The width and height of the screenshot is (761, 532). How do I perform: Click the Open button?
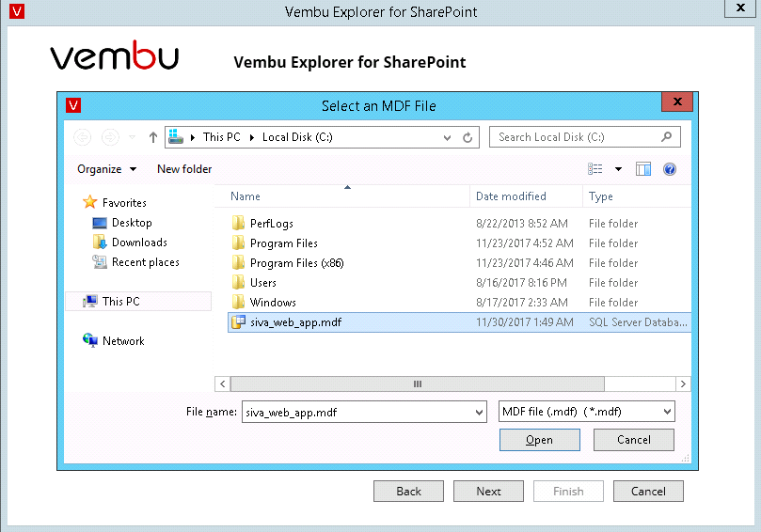540,440
